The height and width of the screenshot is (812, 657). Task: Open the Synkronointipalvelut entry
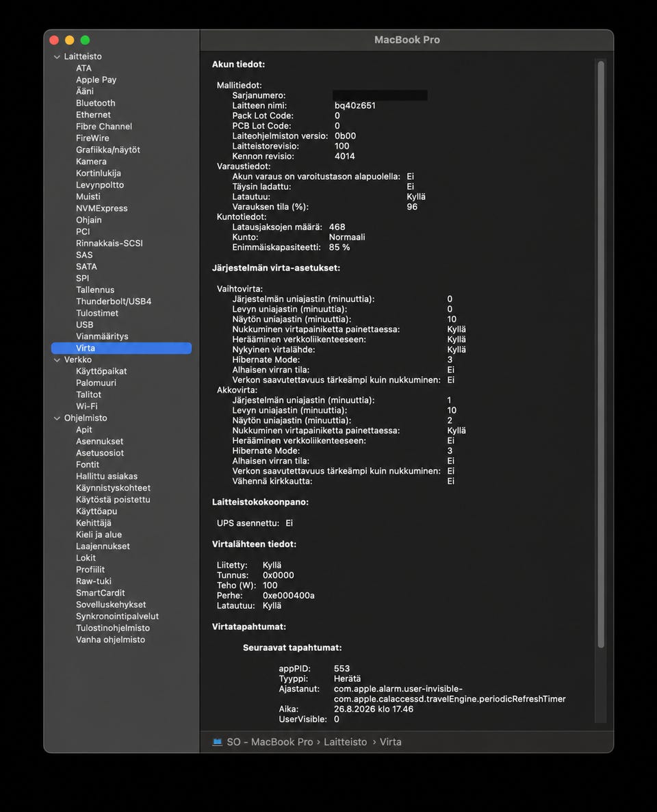click(x=117, y=616)
